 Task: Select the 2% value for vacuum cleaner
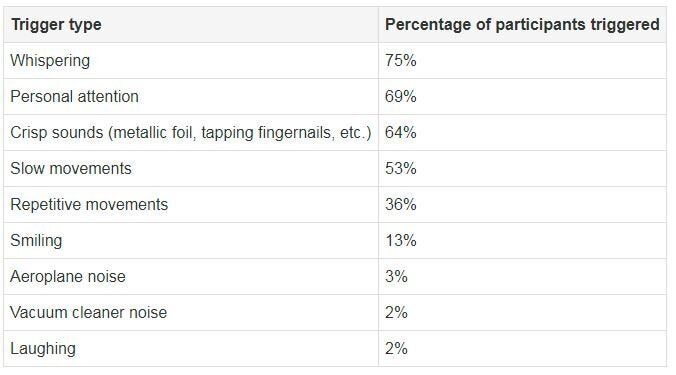[522, 312]
